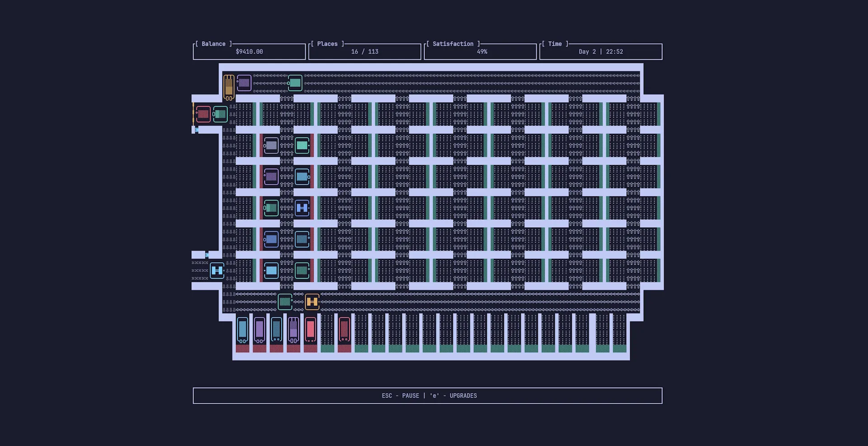Select the bright red car in bottom stalls
Image resolution: width=868 pixels, height=446 pixels.
[311, 329]
